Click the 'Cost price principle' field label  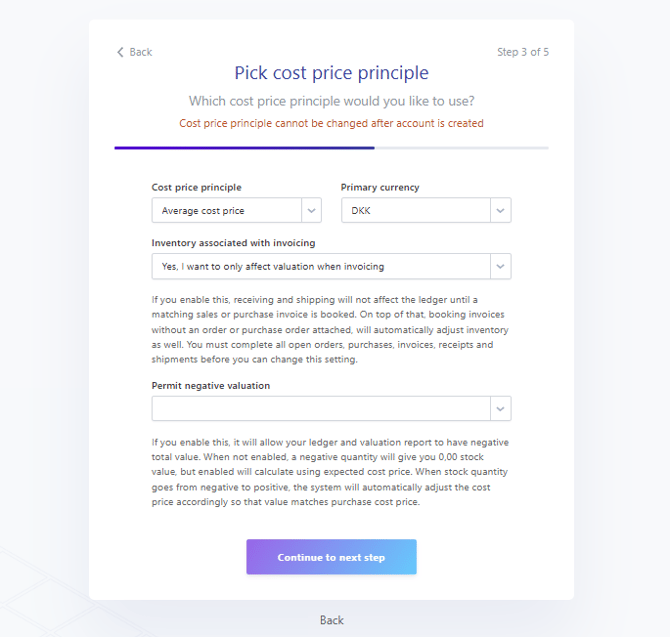[x=196, y=187]
